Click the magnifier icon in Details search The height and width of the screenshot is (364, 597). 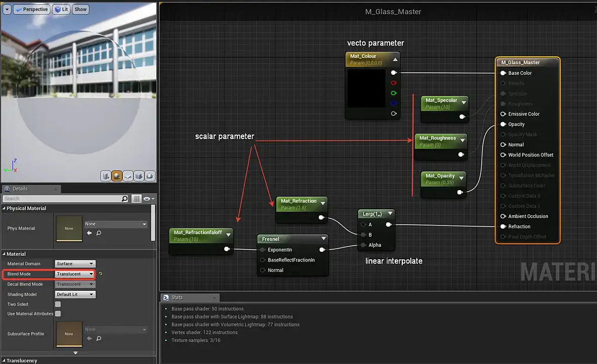[124, 199]
